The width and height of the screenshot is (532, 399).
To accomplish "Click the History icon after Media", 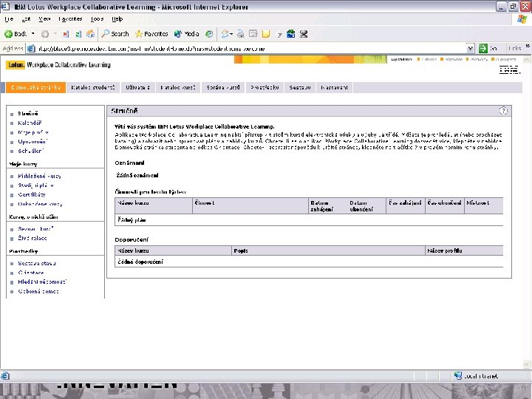I will click(209, 34).
